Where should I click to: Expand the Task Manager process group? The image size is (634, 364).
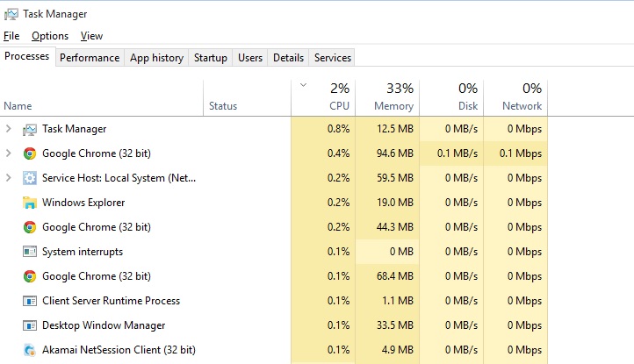(9, 129)
